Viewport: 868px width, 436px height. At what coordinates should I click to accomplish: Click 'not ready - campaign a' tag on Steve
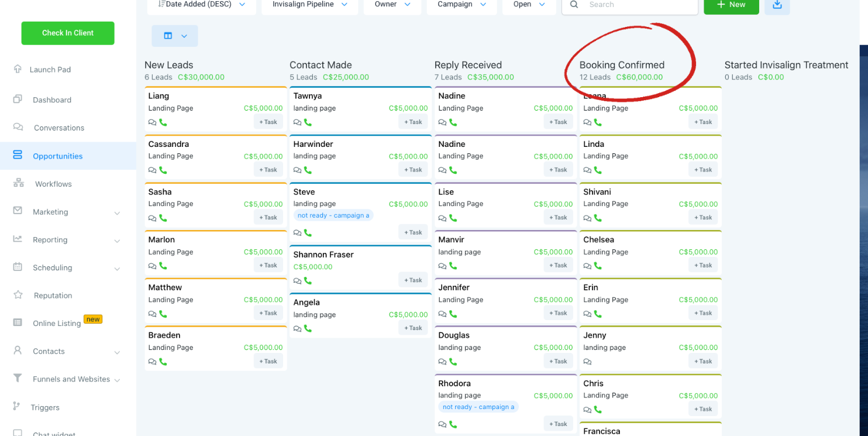(333, 215)
